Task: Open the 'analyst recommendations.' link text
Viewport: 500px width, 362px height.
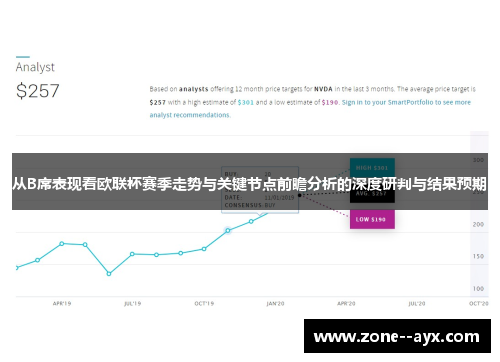Action: pos(190,115)
